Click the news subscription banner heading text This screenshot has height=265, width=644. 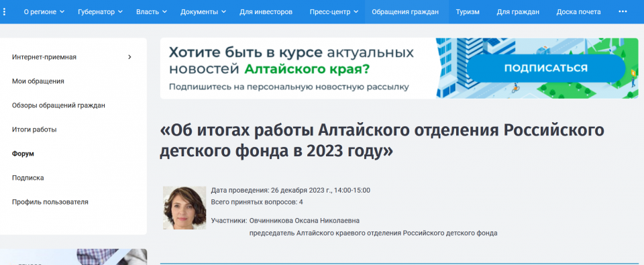pyautogui.click(x=291, y=60)
